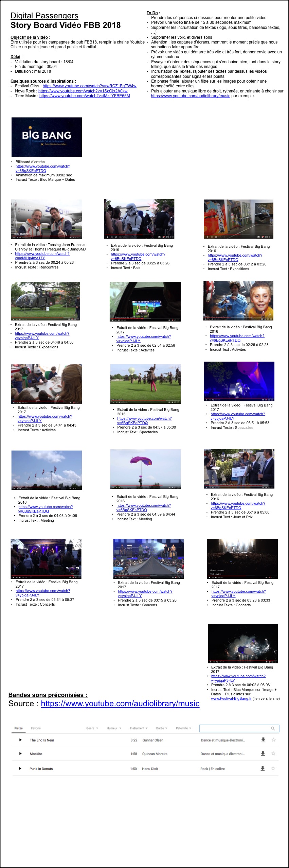This screenshot has width=289, height=868.
Task: Star Punk In Donuts as favorite
Action: tap(273, 768)
